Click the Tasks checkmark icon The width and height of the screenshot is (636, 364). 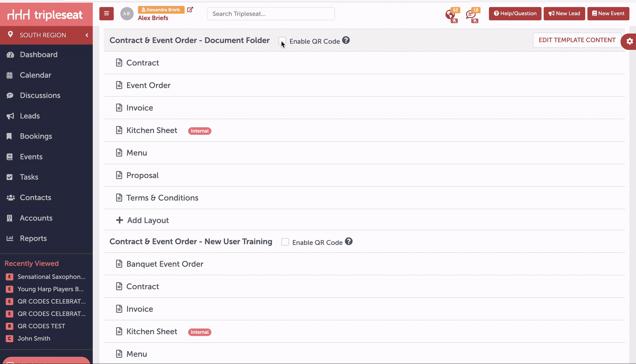click(9, 177)
